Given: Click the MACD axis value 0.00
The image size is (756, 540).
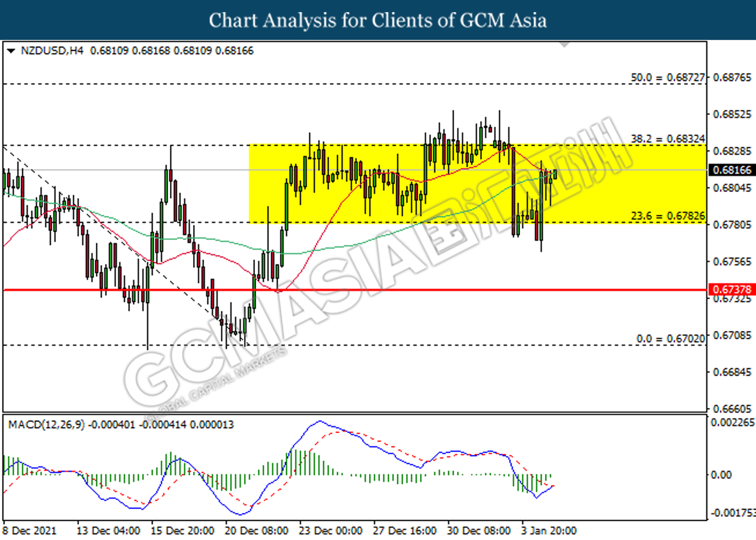Looking at the screenshot, I should tap(721, 475).
